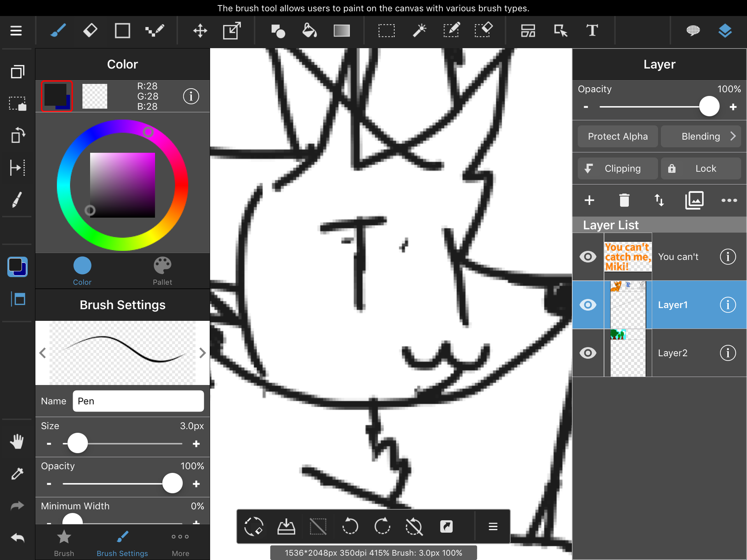The image size is (747, 560).
Task: Select the Gradient tool
Action: 342,31
